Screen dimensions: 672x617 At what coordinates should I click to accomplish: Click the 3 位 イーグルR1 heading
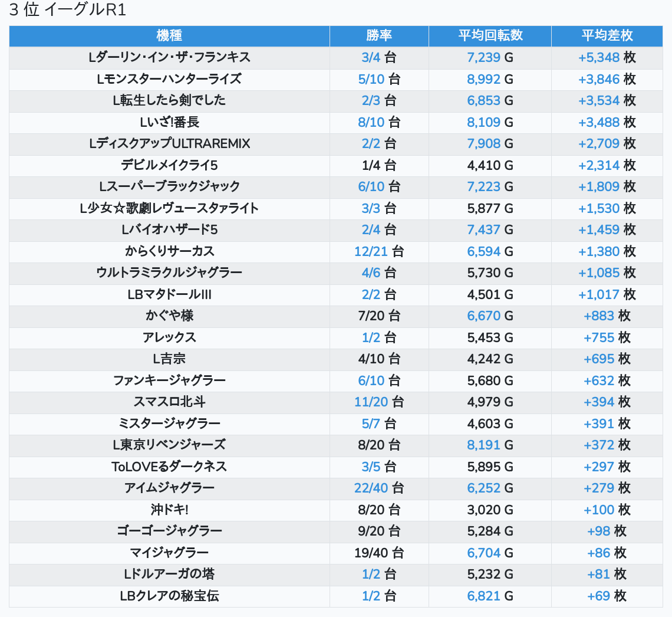point(68,10)
